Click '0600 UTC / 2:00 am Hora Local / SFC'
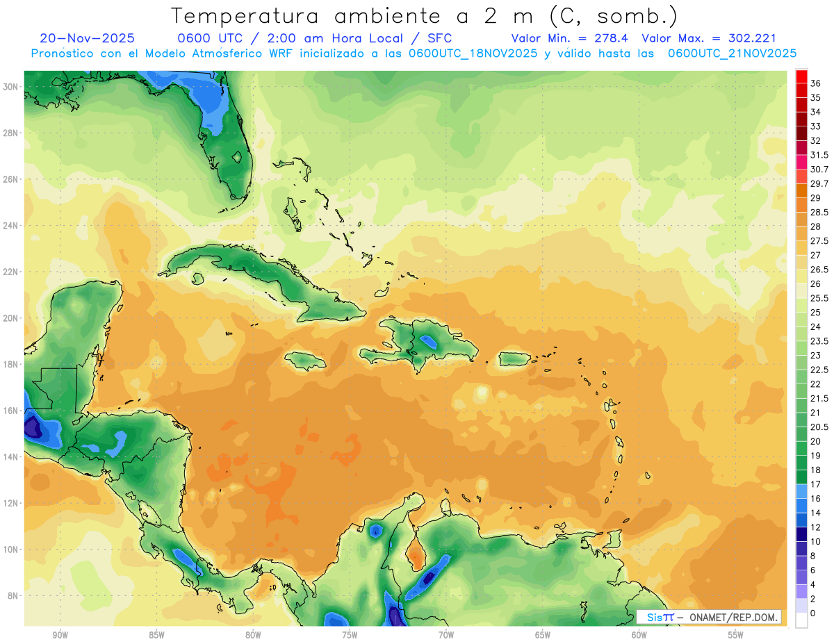834x644 pixels. pos(316,38)
